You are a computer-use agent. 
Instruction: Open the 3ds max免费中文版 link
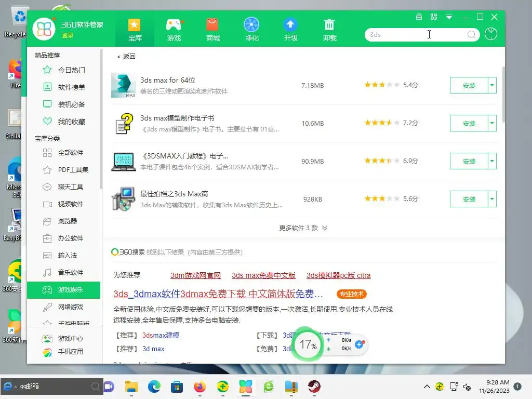click(263, 275)
